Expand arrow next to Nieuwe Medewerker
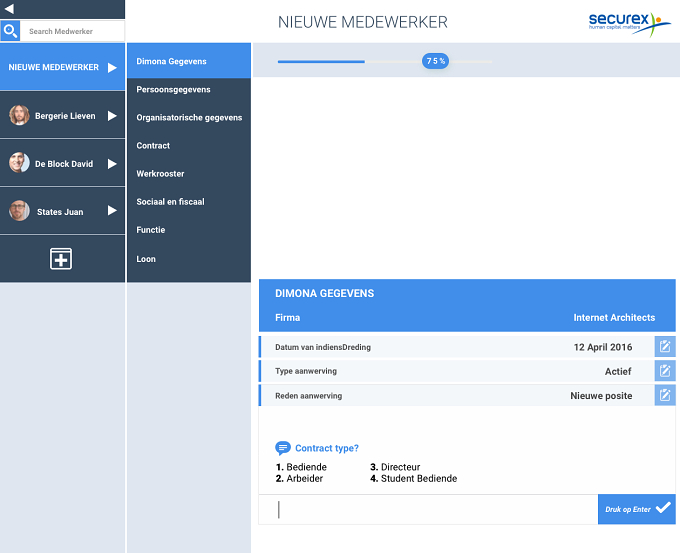 pyautogui.click(x=112, y=68)
